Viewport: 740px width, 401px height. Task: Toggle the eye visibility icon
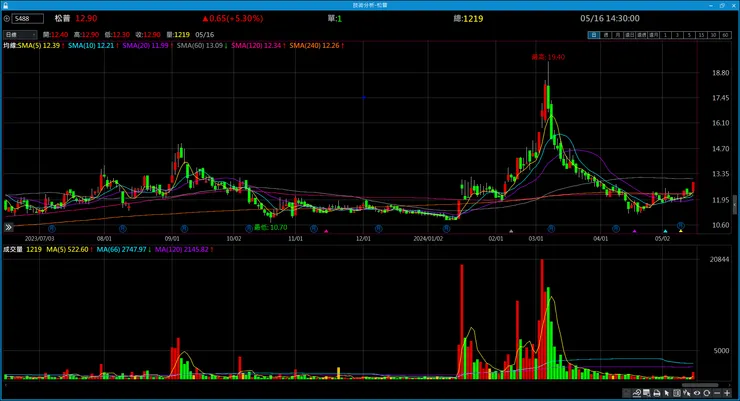(697, 393)
